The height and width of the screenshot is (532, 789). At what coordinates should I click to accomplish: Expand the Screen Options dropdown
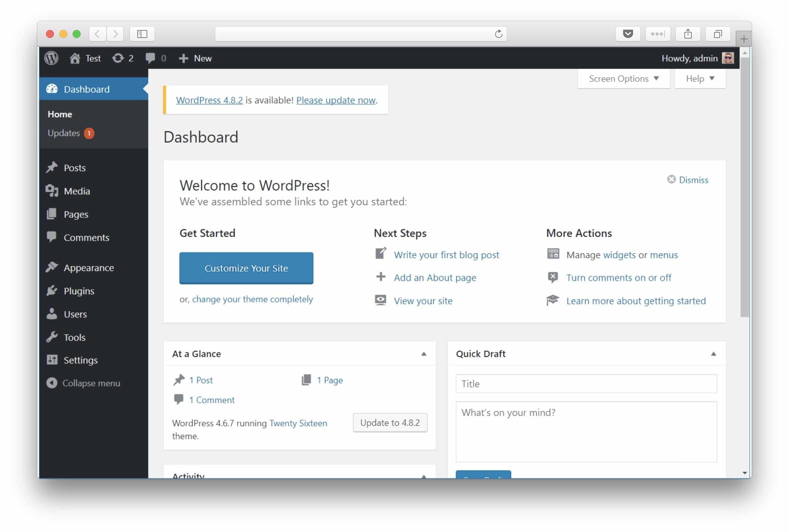pyautogui.click(x=623, y=79)
